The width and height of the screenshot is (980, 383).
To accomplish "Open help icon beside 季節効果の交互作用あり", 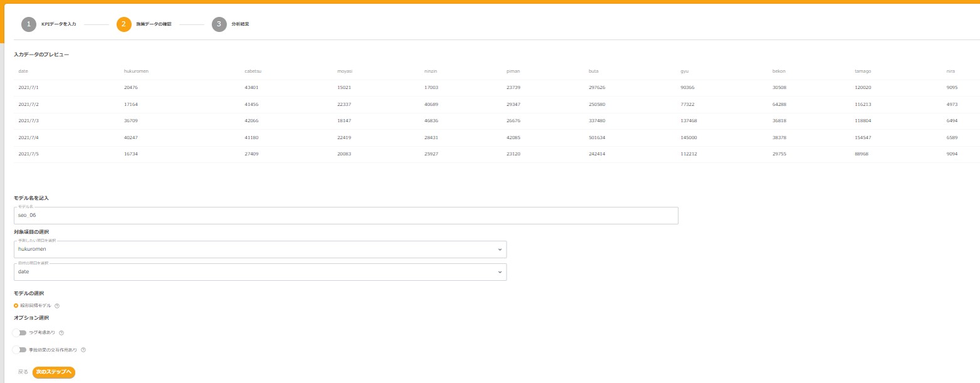I will click(83, 350).
